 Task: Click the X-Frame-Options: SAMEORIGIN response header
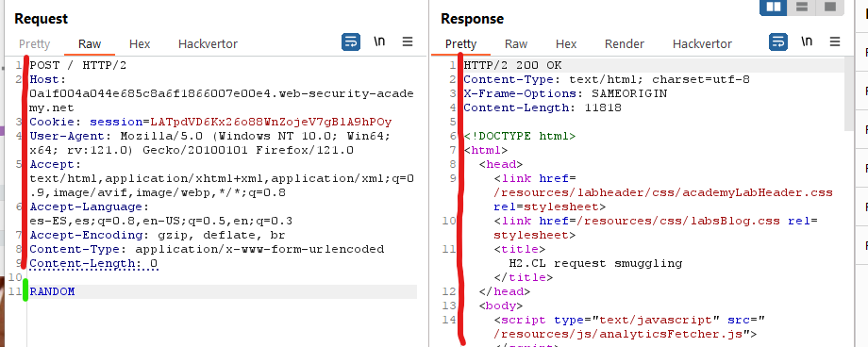565,93
